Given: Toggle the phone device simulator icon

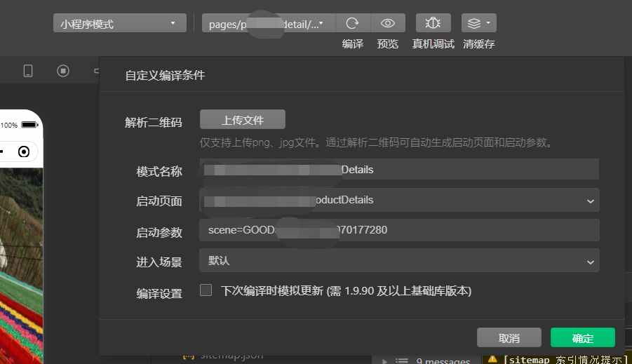Looking at the screenshot, I should coord(28,71).
